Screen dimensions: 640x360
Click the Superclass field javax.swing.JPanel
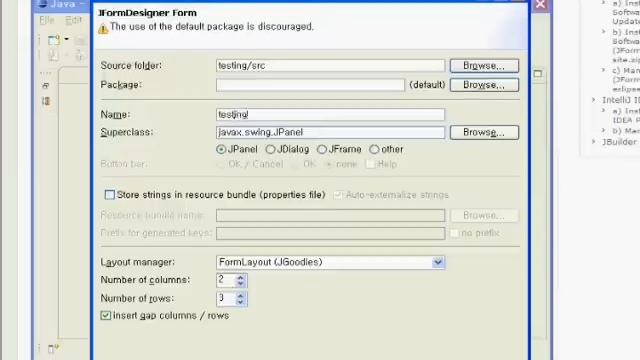[330, 132]
